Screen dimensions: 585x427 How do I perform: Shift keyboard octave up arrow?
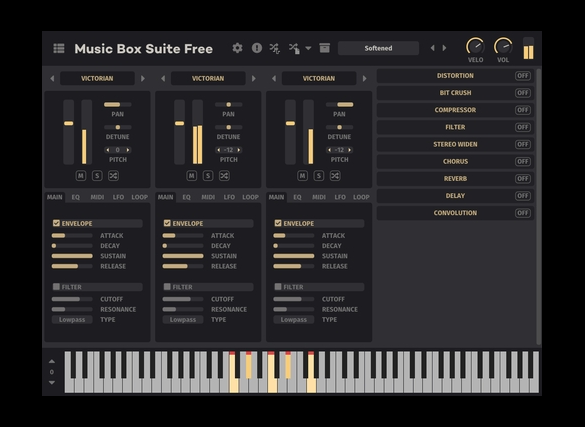pos(52,361)
